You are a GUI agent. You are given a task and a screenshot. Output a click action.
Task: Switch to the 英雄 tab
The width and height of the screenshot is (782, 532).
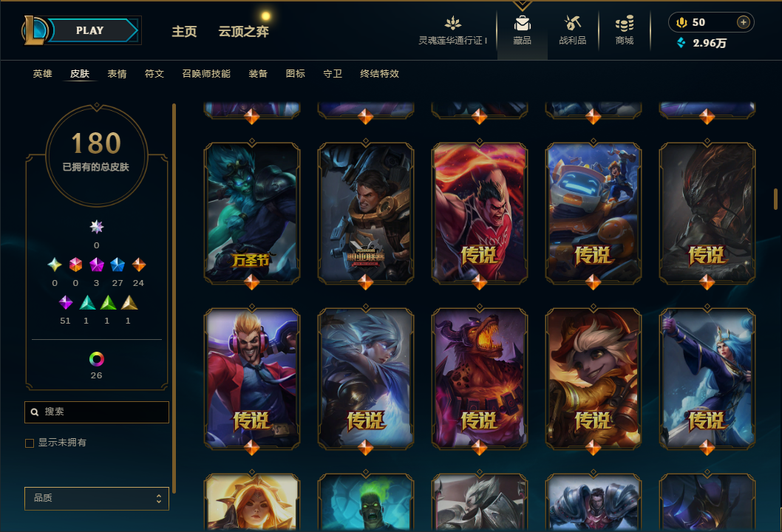click(42, 74)
